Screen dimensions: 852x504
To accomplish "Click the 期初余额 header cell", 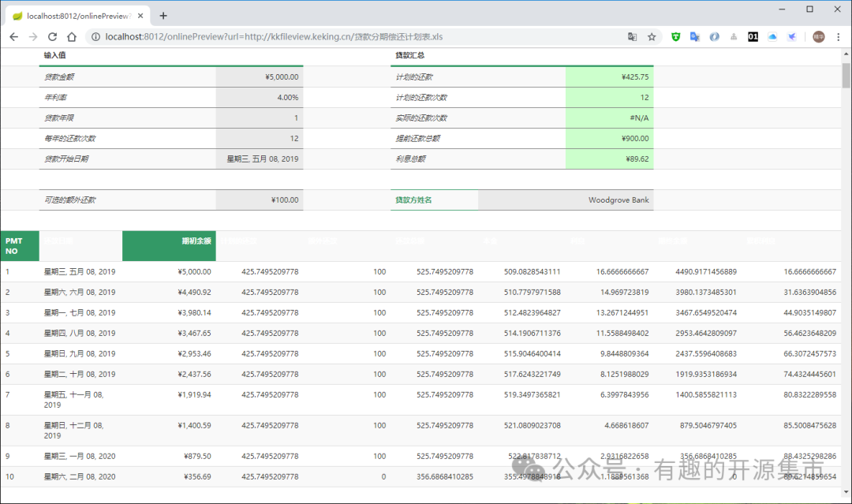I will (x=169, y=246).
